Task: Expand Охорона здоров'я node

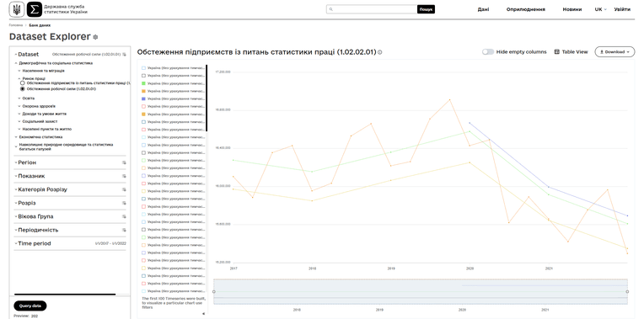Action: coord(19,106)
